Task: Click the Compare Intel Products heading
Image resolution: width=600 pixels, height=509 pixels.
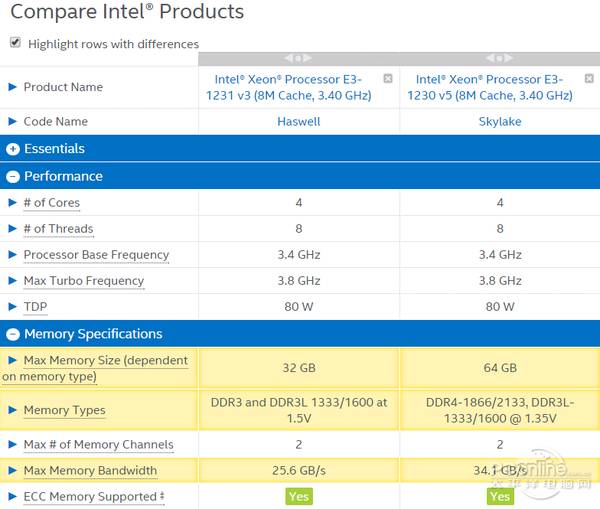Action: coord(127,11)
